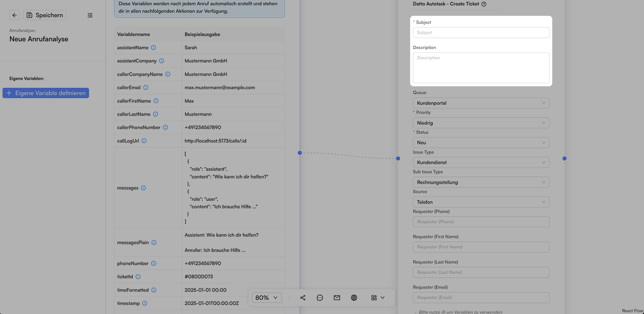
Task: Open Sub Issue Type dropdown showing Rechnungsstellung
Action: point(481,182)
